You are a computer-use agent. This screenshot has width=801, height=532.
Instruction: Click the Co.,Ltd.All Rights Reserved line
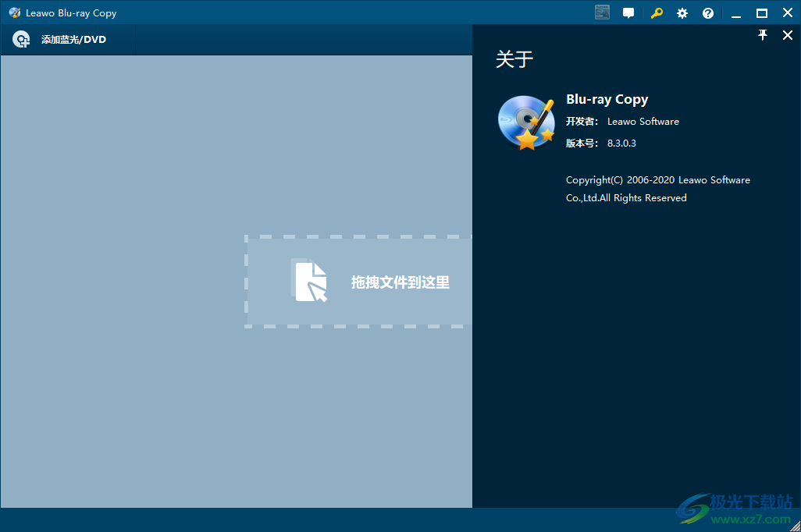point(626,198)
